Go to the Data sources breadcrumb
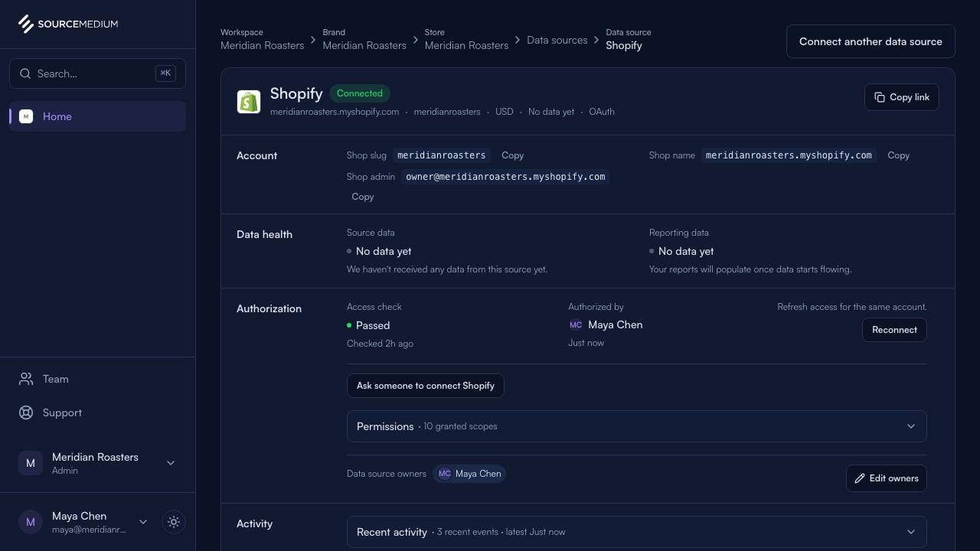The width and height of the screenshot is (980, 551). (x=557, y=40)
